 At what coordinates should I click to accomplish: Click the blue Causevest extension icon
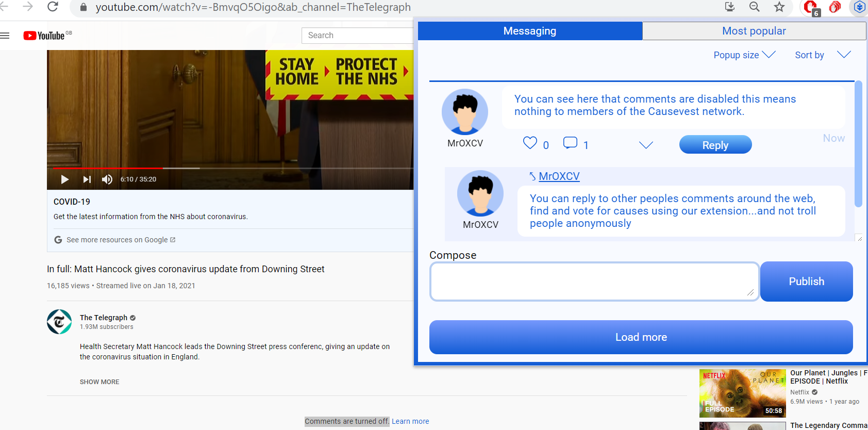coord(859,7)
